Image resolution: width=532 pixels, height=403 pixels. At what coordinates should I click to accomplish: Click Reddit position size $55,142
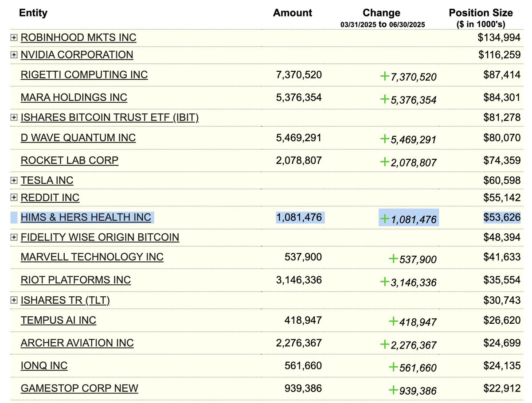[x=502, y=198]
